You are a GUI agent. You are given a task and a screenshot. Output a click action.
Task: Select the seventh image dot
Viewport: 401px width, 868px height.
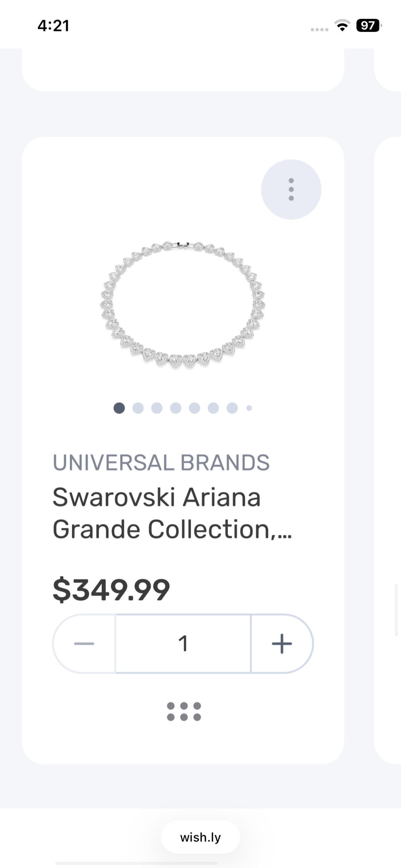click(232, 408)
